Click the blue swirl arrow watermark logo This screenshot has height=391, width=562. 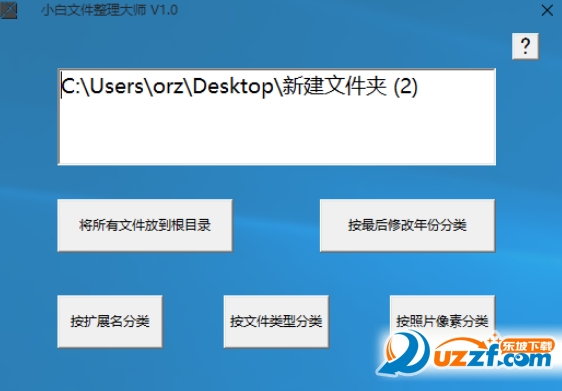click(403, 353)
